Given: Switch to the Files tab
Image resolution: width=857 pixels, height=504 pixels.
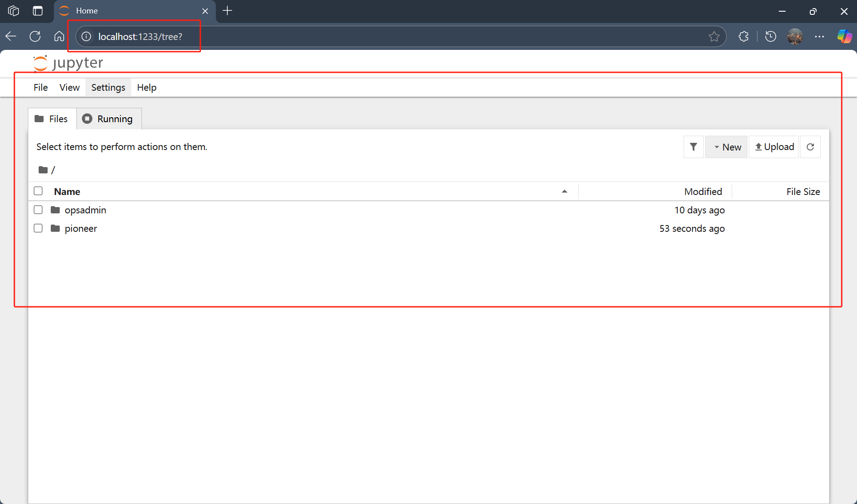Looking at the screenshot, I should tap(52, 119).
